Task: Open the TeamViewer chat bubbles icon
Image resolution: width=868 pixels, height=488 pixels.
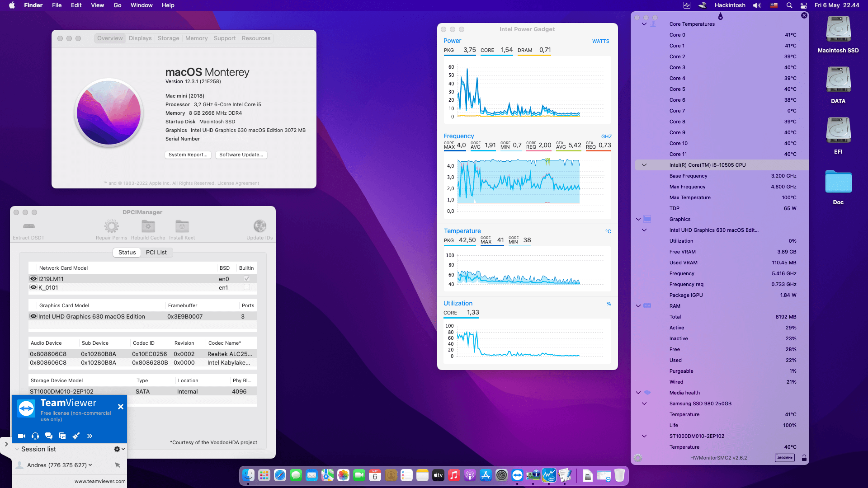Action: tap(49, 436)
